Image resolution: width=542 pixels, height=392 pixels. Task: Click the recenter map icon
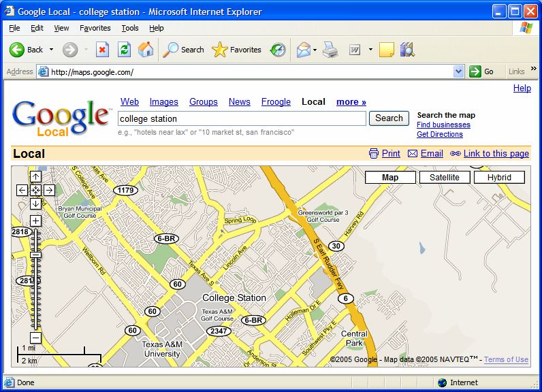pyautogui.click(x=35, y=190)
